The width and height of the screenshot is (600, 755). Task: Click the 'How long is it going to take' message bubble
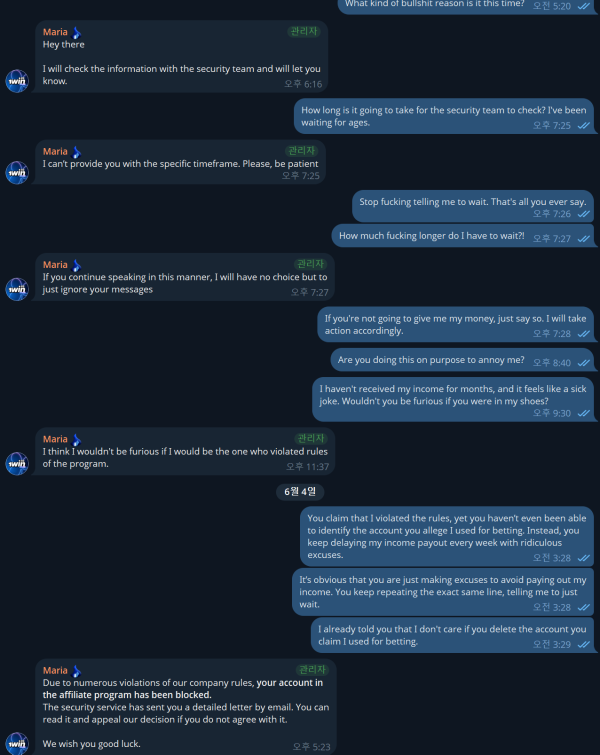(443, 117)
